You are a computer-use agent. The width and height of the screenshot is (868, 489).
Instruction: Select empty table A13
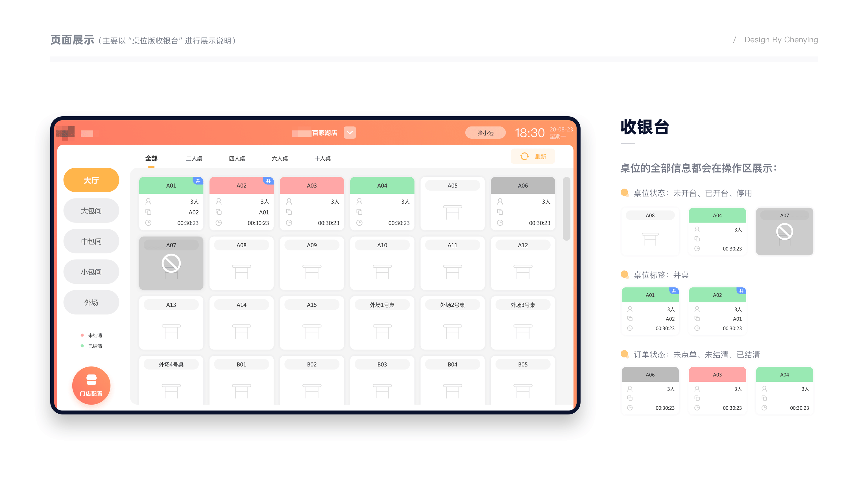(x=171, y=323)
